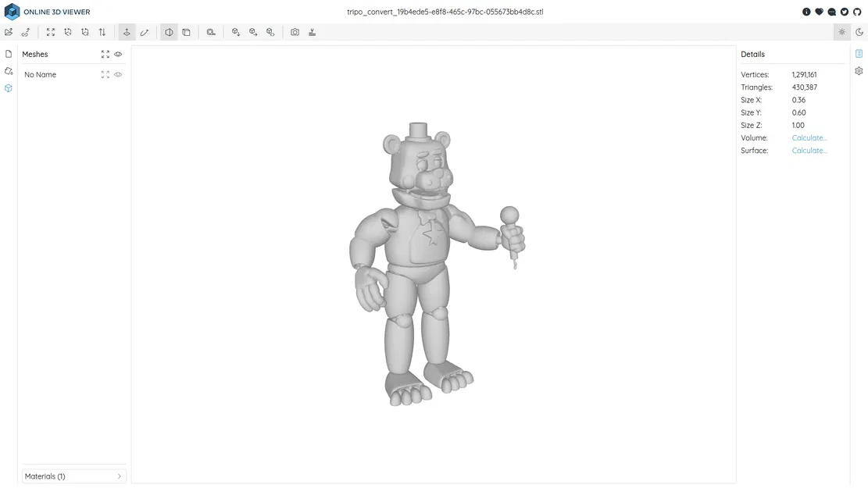Image resolution: width=868 pixels, height=488 pixels.
Task: Calculate the model's surface area
Action: click(x=809, y=150)
